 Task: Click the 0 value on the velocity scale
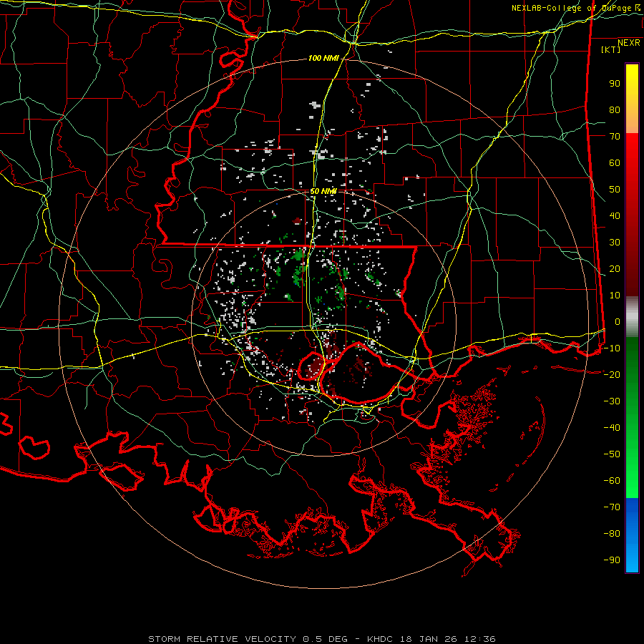point(618,321)
